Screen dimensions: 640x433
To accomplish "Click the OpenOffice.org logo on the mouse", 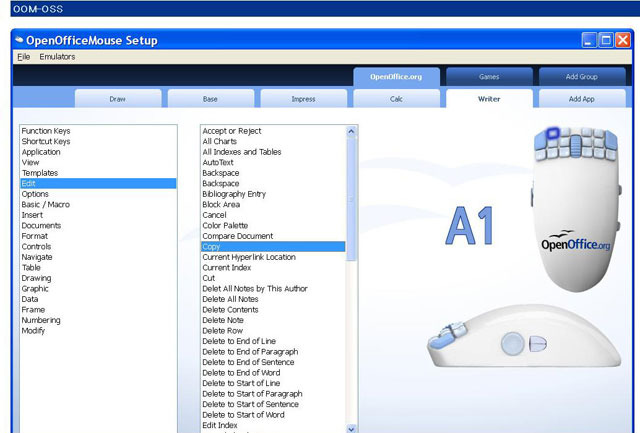I will 574,244.
